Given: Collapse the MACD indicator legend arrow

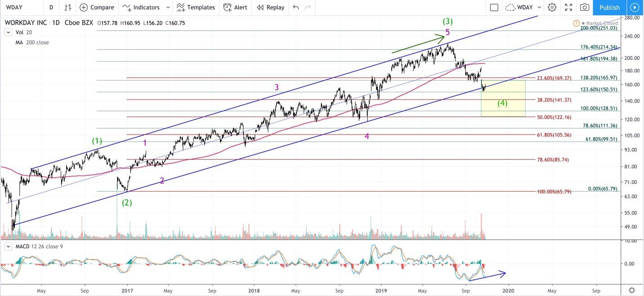Looking at the screenshot, I should pyautogui.click(x=8, y=247).
